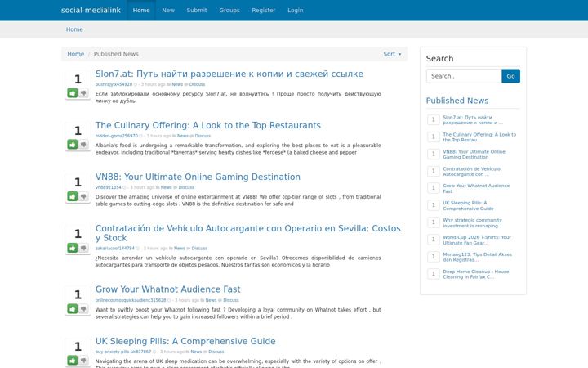Open Grow Your Whatnot Audience Fast title
The height and width of the screenshot is (368, 588).
167,289
